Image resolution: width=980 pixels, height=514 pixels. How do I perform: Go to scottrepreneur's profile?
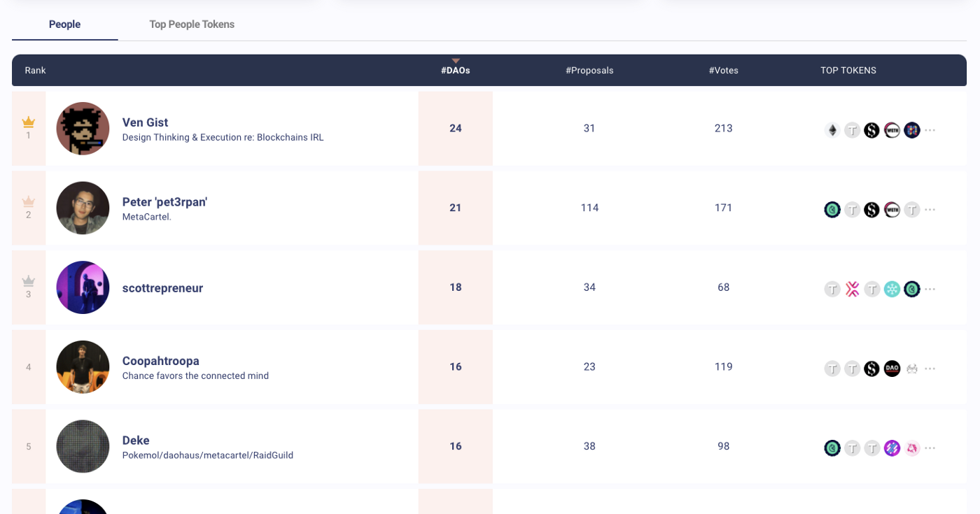(x=162, y=288)
